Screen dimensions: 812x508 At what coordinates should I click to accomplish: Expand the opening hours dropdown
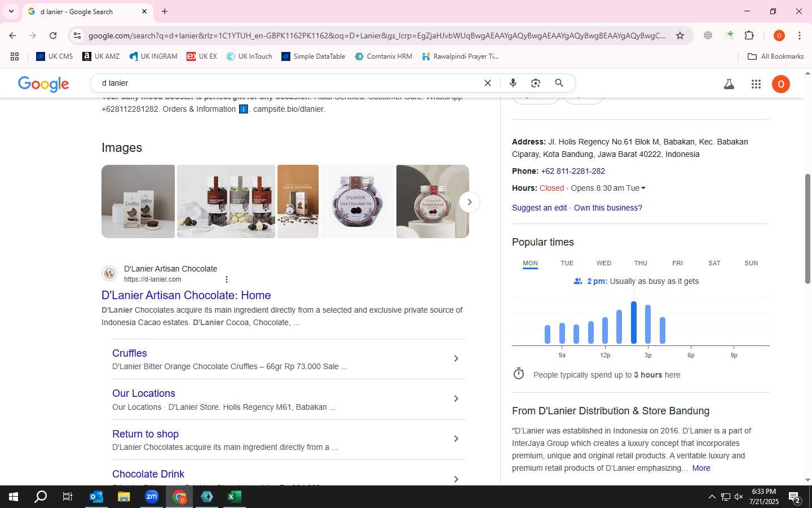643,188
